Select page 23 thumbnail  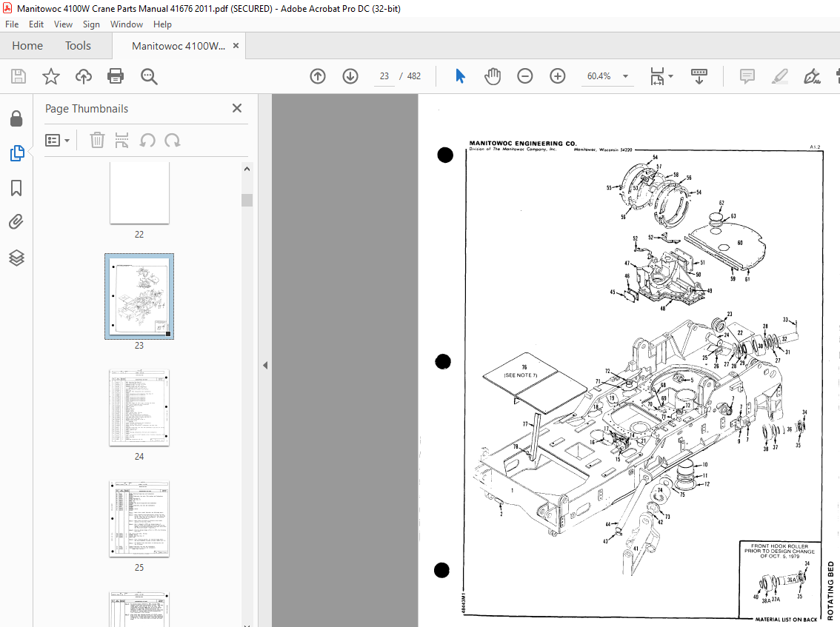pyautogui.click(x=139, y=296)
